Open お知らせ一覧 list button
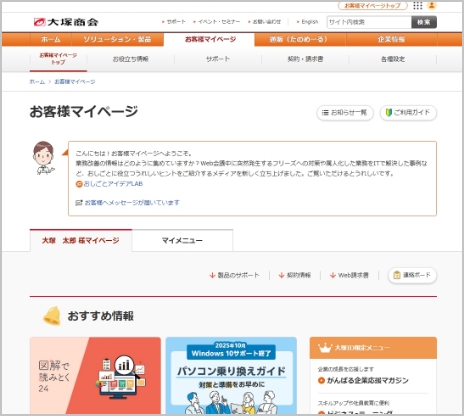Viewport: 464px width, 416px height. [345, 113]
